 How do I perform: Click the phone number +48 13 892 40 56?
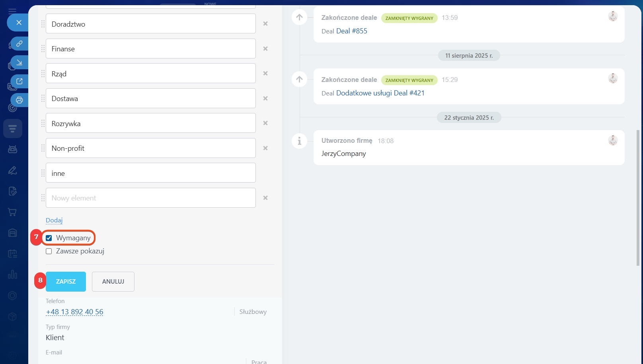coord(74,312)
